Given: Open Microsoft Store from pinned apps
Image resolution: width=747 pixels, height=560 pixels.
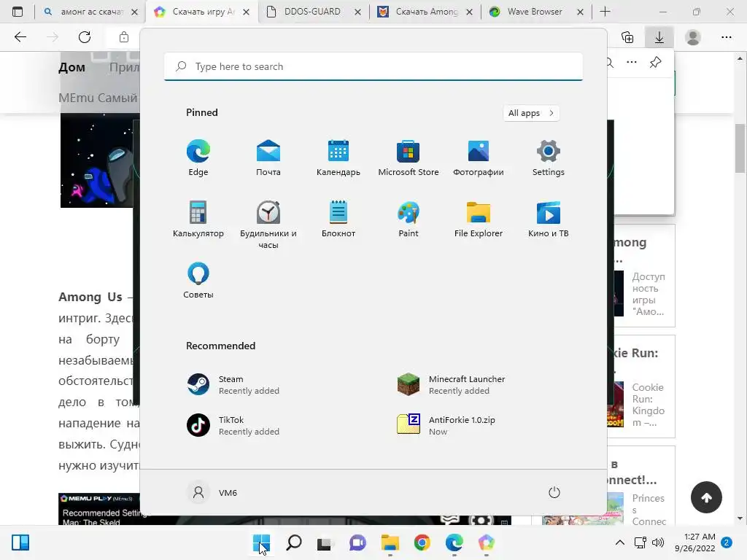Looking at the screenshot, I should tap(409, 158).
